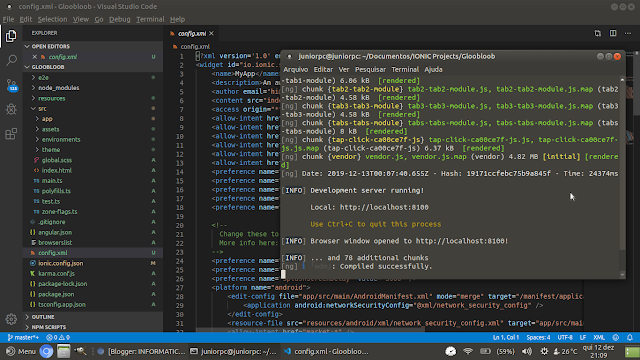This screenshot has width=640, height=360.
Task: Change end of line via LF
Action: tap(582, 338)
